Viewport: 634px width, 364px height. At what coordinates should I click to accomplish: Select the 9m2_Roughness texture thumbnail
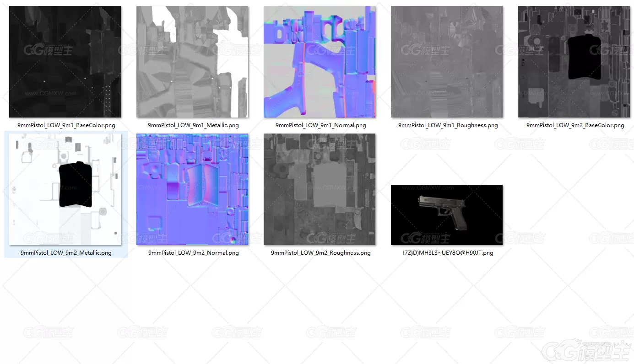(320, 189)
